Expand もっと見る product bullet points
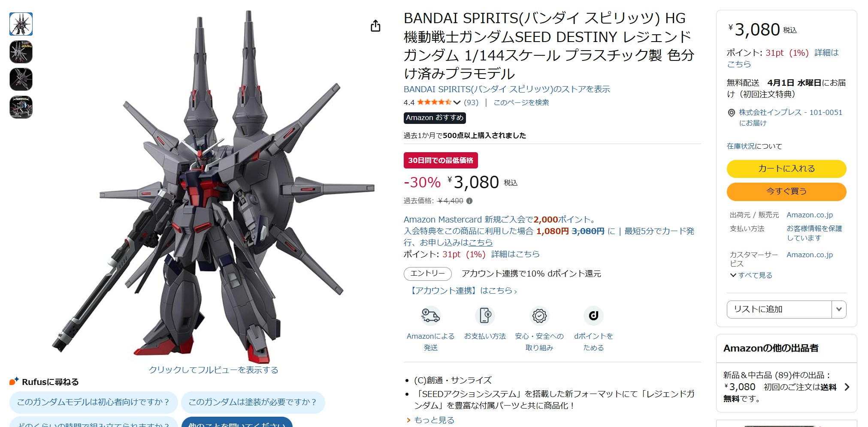Screen dimensions: 868x427 pyautogui.click(x=430, y=420)
